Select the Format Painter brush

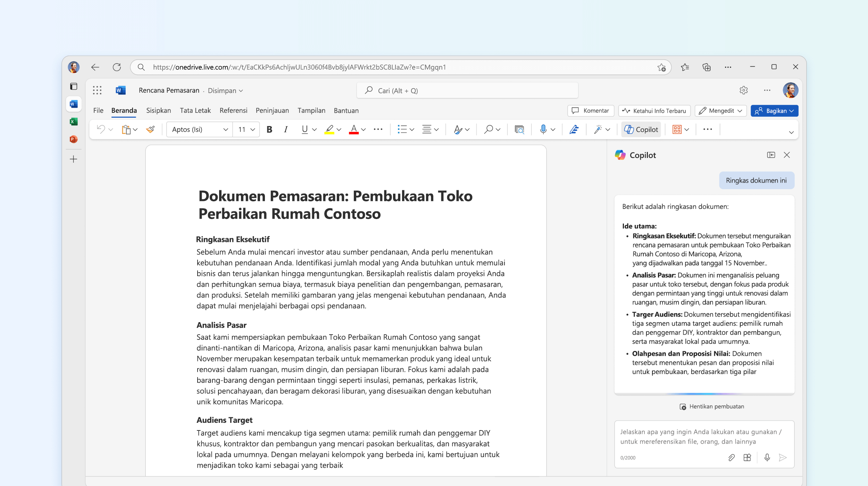pyautogui.click(x=150, y=129)
